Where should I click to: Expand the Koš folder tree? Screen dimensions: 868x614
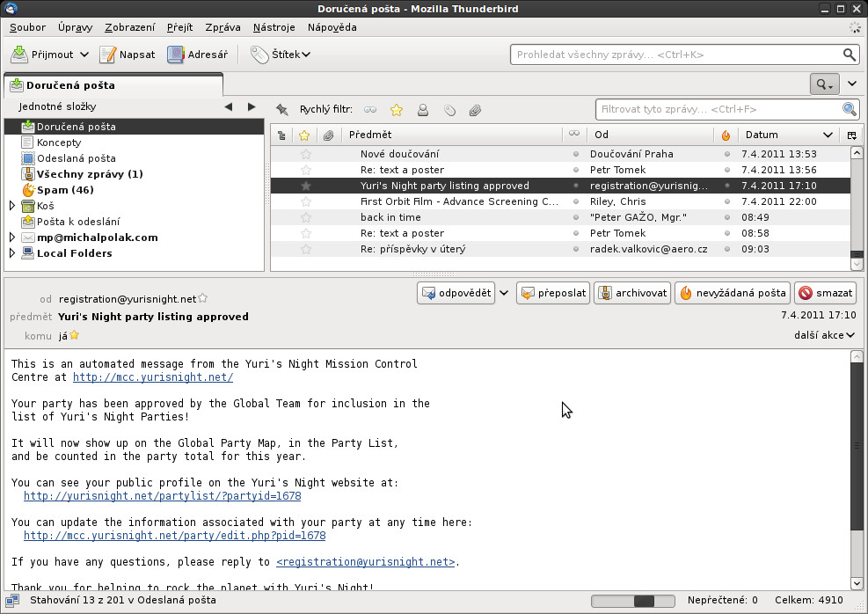12,206
